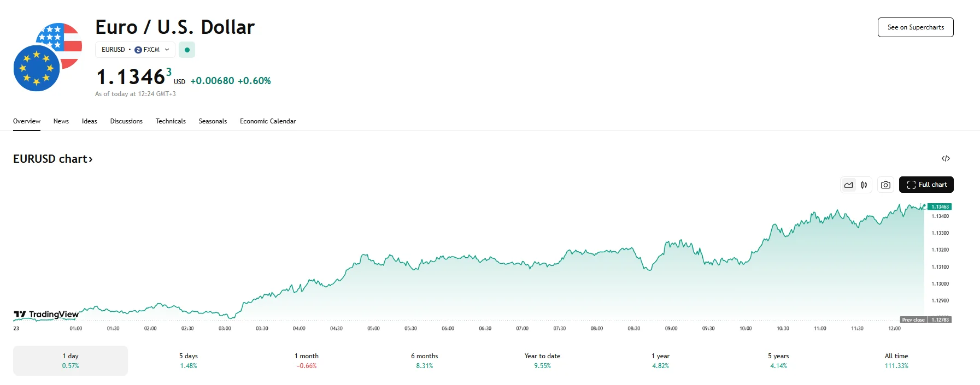Switch to the area chart style icon
Viewport: 980px width, 385px height.
point(848,185)
